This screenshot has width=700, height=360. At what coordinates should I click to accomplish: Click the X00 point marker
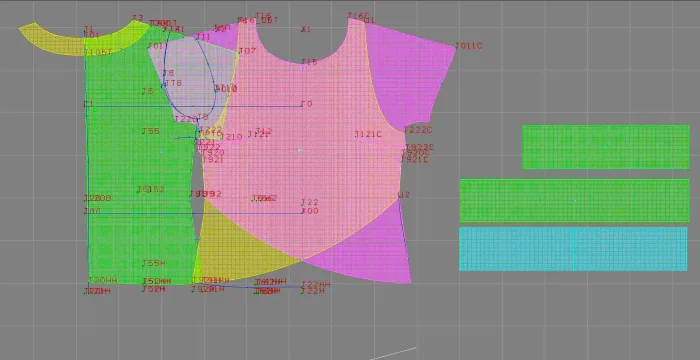(x=310, y=211)
